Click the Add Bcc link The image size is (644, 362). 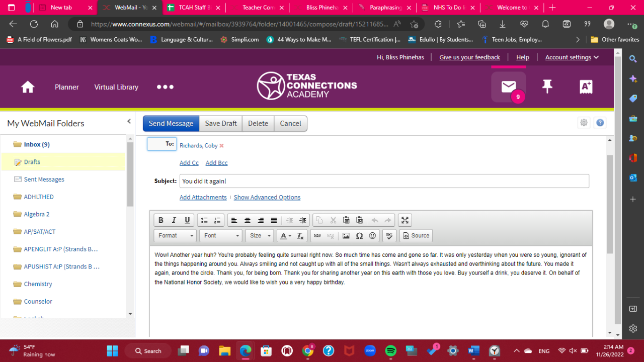coord(217,163)
